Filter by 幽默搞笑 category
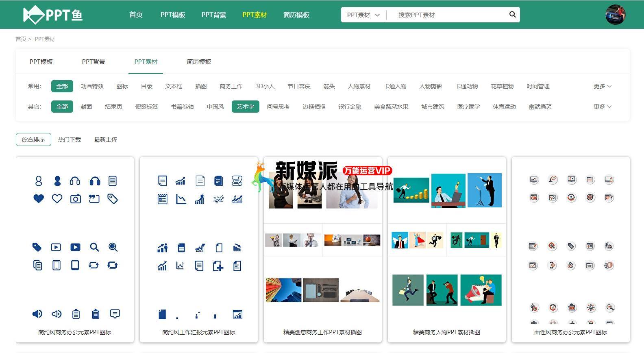Screen dimensions: 644x353 [540, 107]
